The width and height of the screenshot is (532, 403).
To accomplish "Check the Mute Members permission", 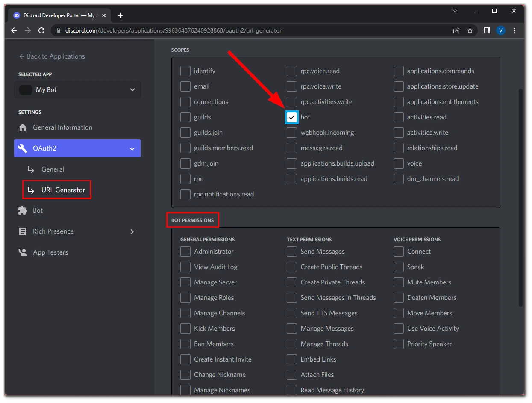I will pyautogui.click(x=399, y=282).
